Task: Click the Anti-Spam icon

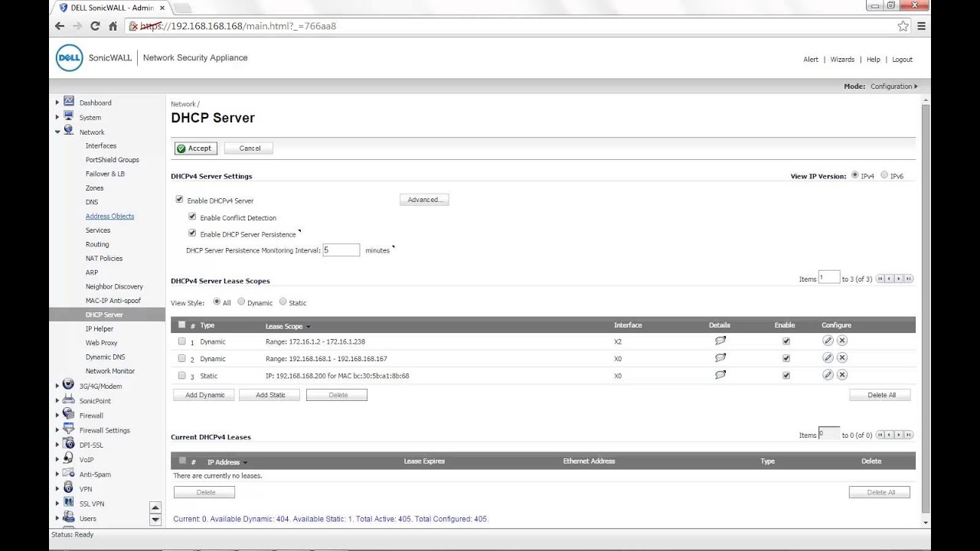Action: [69, 473]
